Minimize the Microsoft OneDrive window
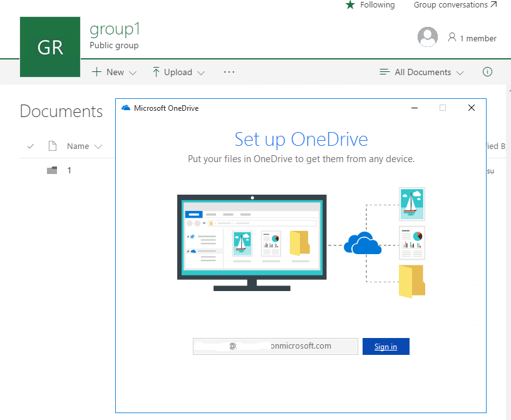 coord(415,108)
